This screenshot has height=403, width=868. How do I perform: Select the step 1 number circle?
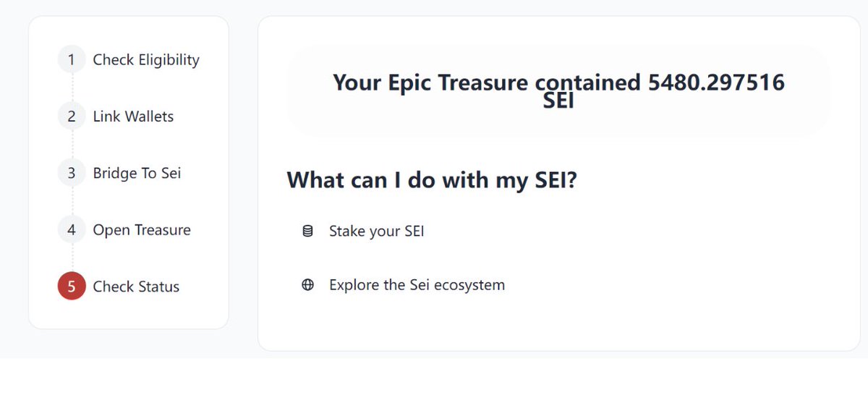pyautogui.click(x=72, y=60)
